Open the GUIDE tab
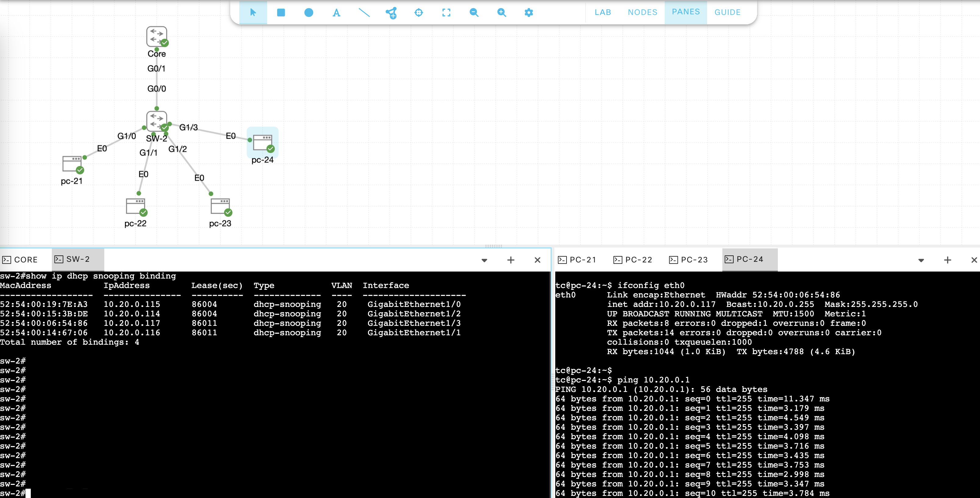Screen dimensions: 980x498 tap(727, 12)
